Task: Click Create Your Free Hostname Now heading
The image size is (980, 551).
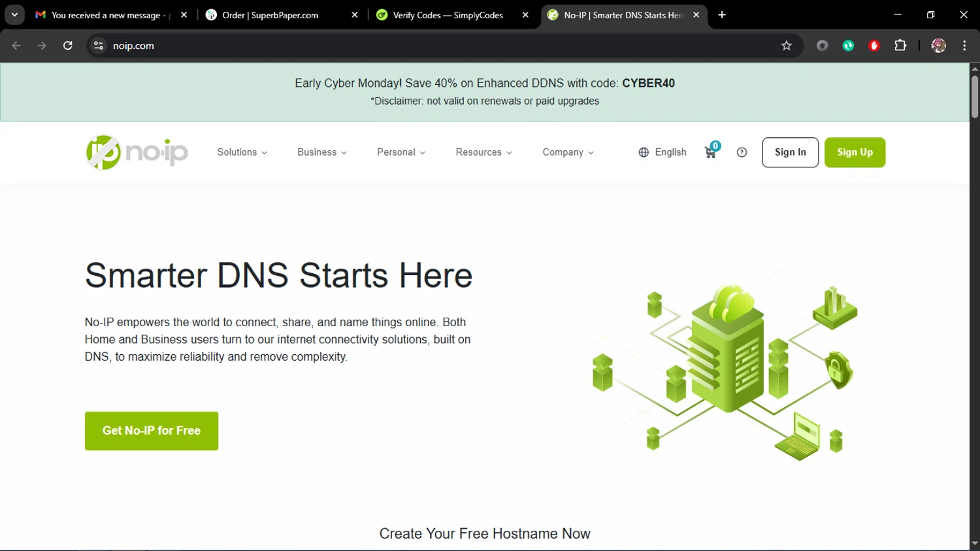Action: [x=485, y=534]
